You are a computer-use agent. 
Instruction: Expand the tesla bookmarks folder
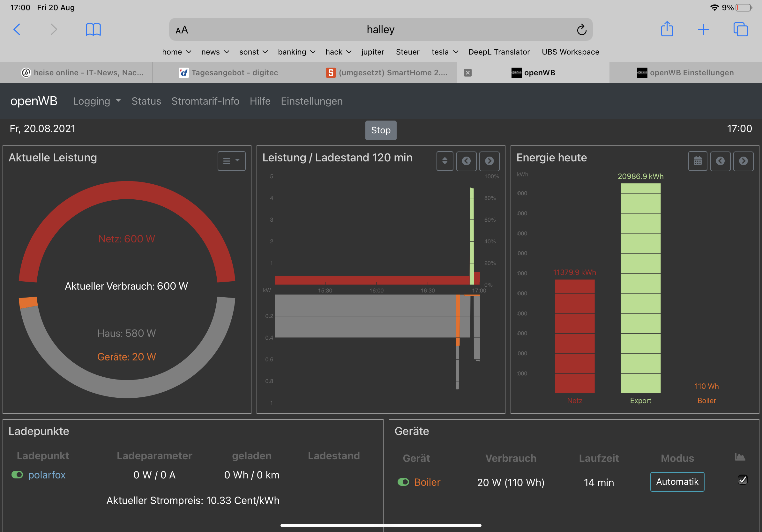click(445, 52)
